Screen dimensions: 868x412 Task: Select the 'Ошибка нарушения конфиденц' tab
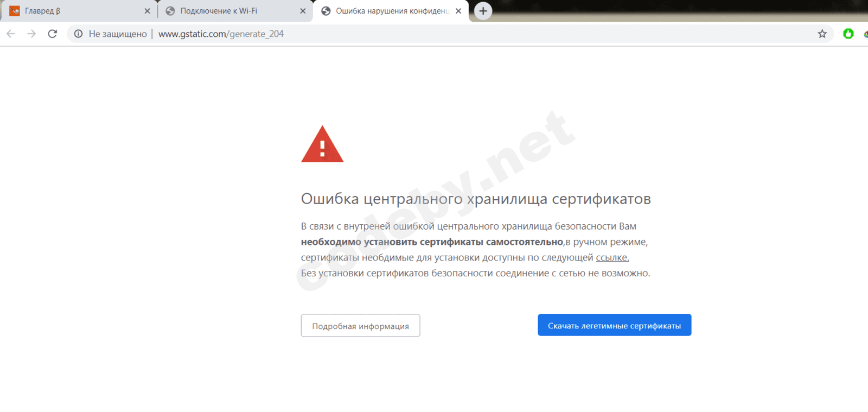tap(391, 11)
